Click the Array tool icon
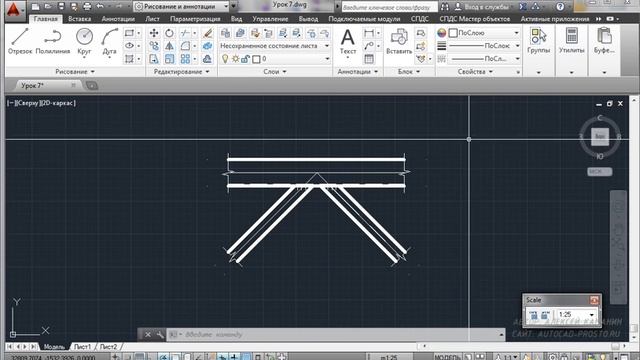 (x=185, y=59)
